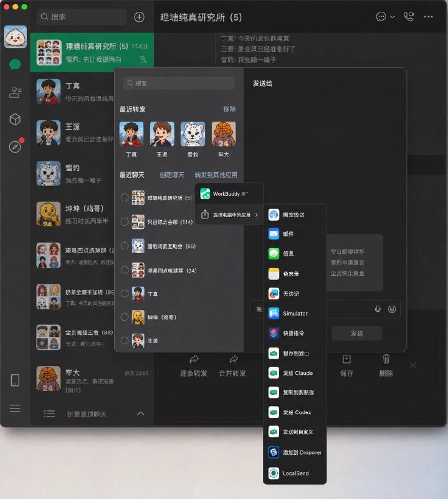Viewport: 448px width, 499px height.
Task: Choose 快捷指令 Shortcuts in the app list
Action: click(295, 333)
